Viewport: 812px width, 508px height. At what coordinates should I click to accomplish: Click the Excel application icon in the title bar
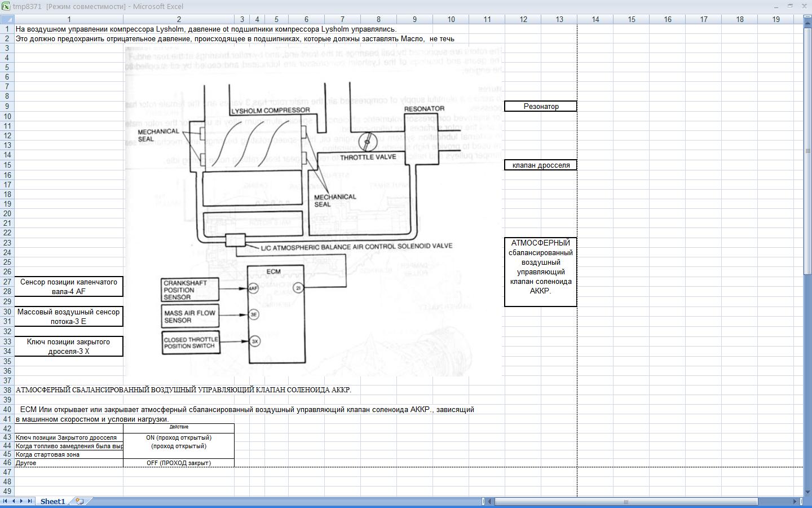(6, 6)
